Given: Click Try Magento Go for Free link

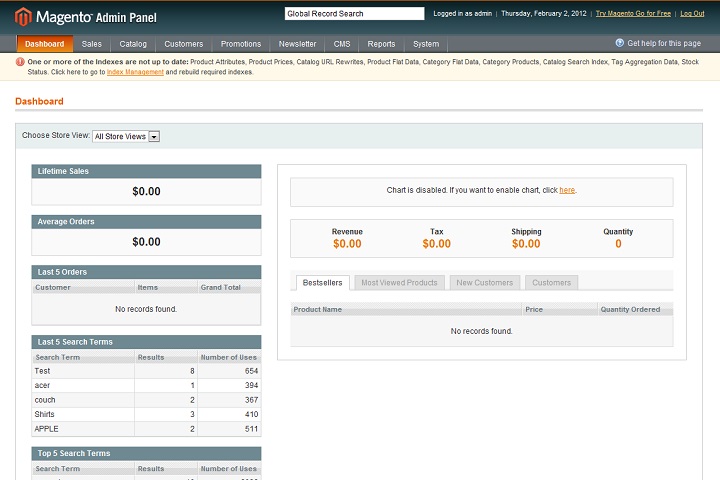Looking at the screenshot, I should [x=633, y=13].
